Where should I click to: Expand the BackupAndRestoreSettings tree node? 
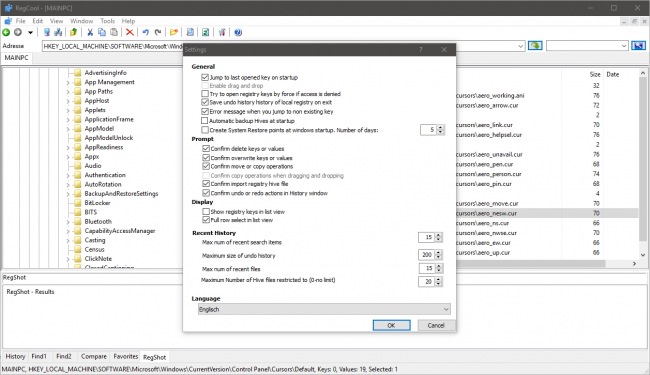point(68,194)
